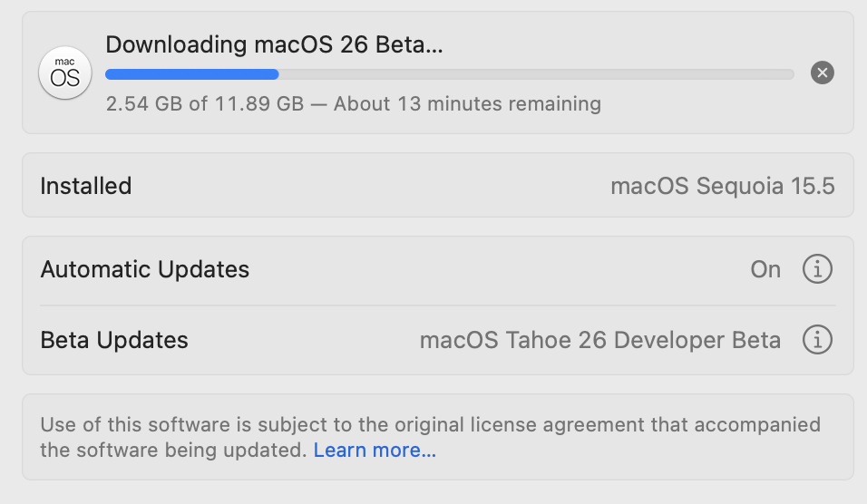This screenshot has height=504, width=867.
Task: Select the "Automatic Updates" label
Action: tap(145, 269)
